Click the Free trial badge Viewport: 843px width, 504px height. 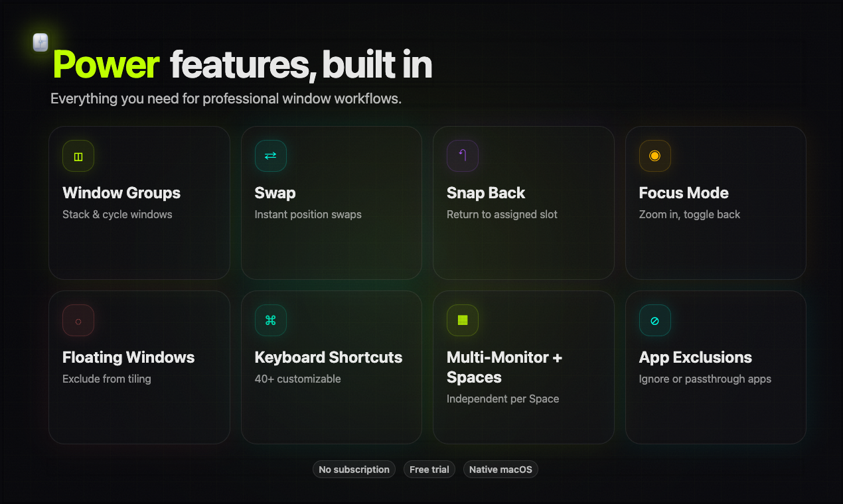[x=429, y=469]
